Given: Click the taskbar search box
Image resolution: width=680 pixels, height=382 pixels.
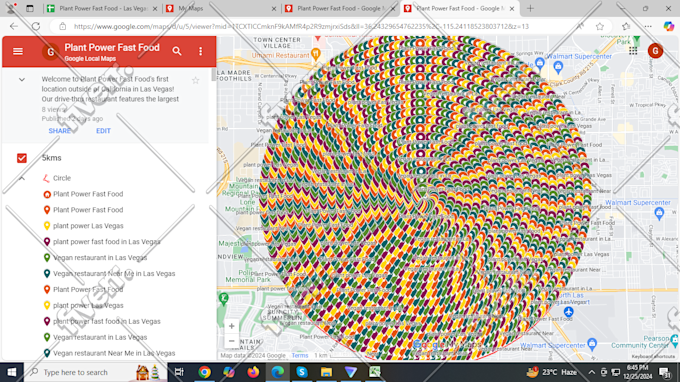Looking at the screenshot, I should pyautogui.click(x=95, y=372).
